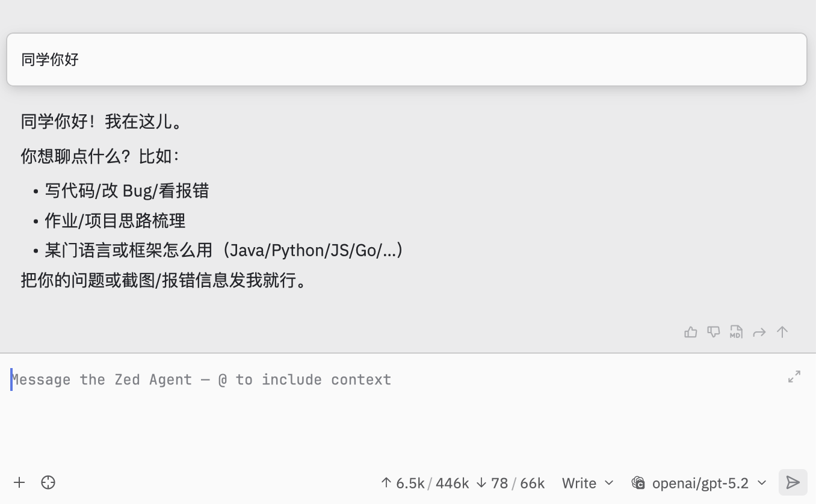Expand the message editor with diagonal arrows
This screenshot has height=504, width=816.
point(794,376)
